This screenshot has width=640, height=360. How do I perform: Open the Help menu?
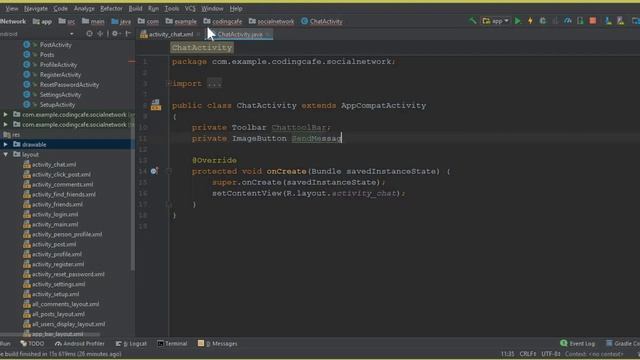(x=236, y=9)
